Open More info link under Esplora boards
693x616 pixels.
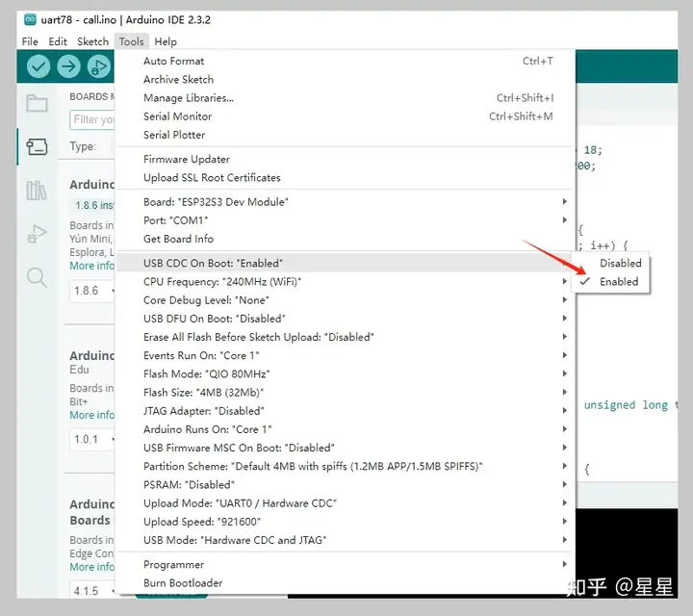[x=92, y=266]
